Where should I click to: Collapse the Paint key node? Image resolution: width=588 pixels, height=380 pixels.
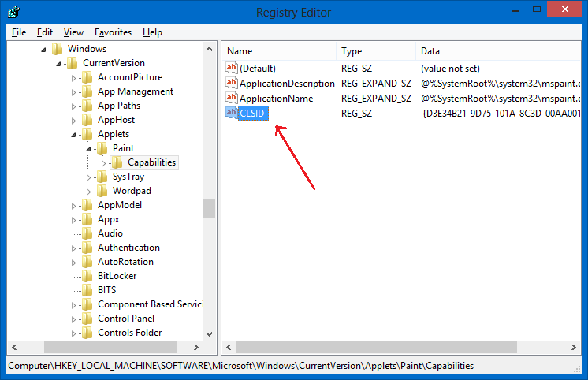pos(88,149)
